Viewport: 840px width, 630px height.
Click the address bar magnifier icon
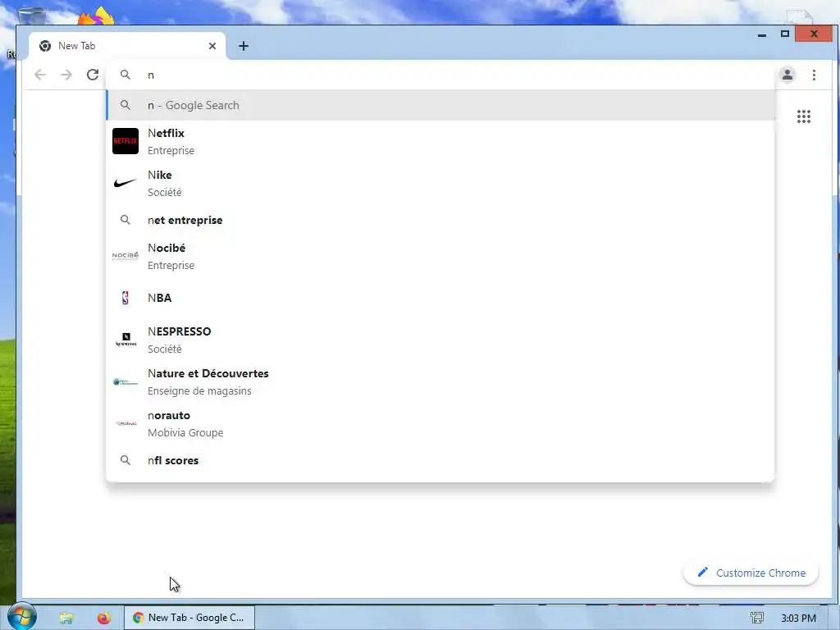tap(126, 75)
